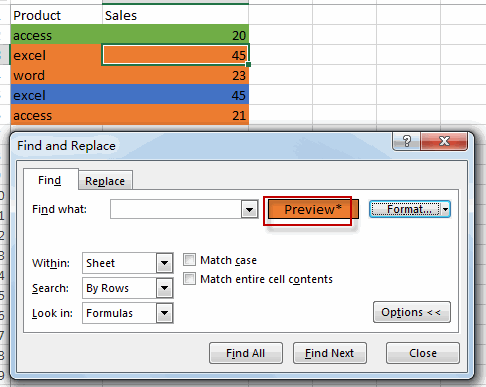Tick Match entire cell contents checkbox

point(189,279)
